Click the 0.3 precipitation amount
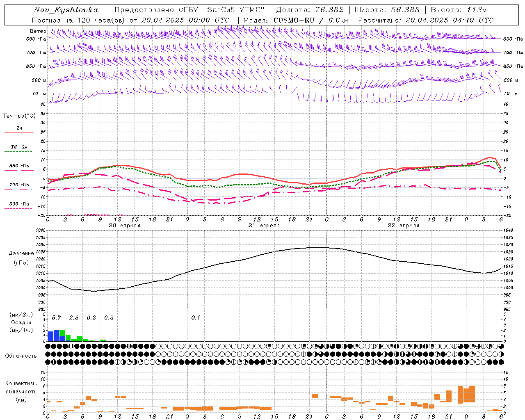The image size is (525, 420). click(91, 317)
